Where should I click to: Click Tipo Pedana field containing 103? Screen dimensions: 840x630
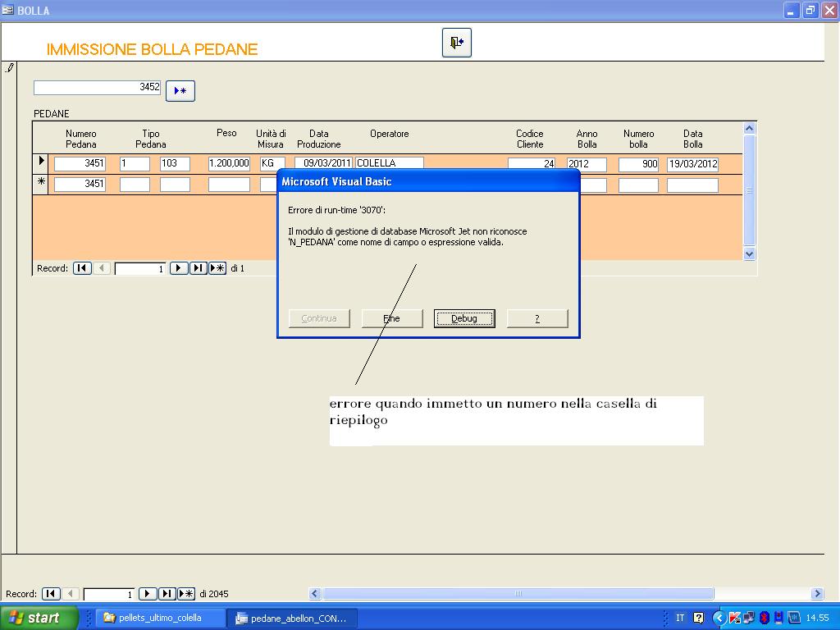tap(175, 163)
